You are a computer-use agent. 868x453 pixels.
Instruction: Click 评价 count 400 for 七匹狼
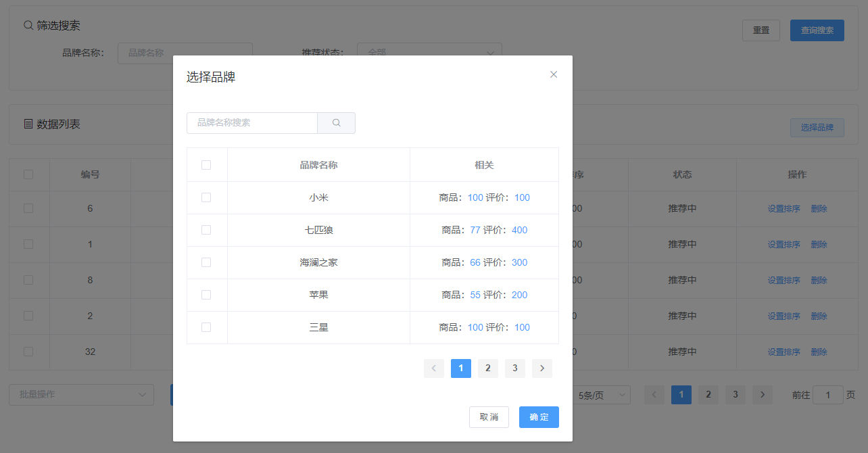519,231
